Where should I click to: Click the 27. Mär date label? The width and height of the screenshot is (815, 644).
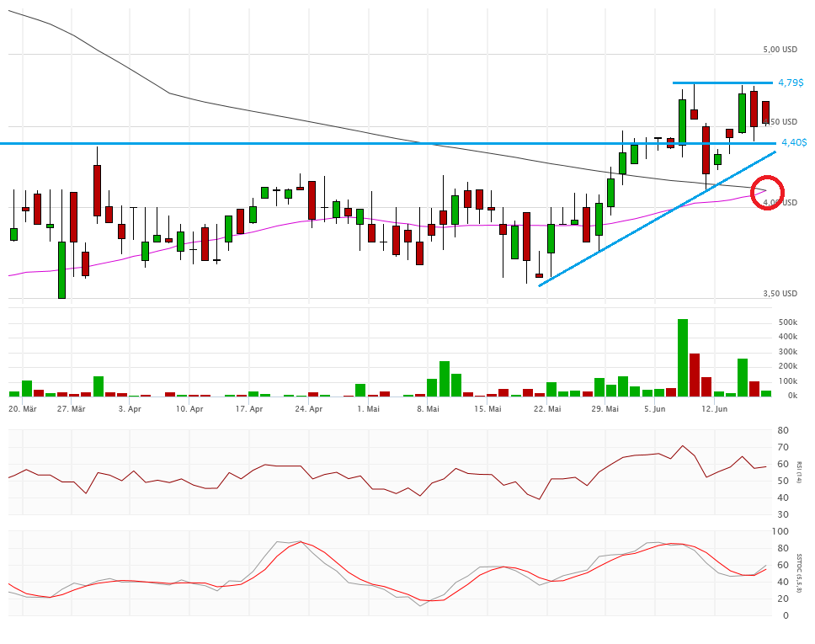pos(72,409)
